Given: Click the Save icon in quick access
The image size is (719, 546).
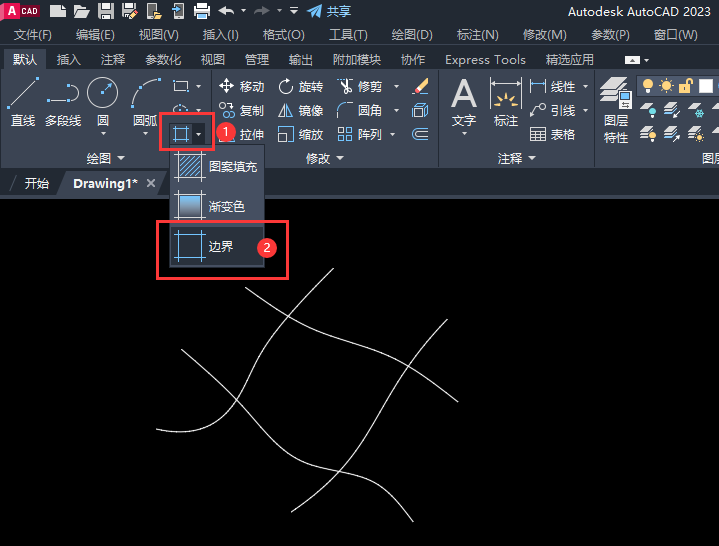Looking at the screenshot, I should click(x=106, y=11).
